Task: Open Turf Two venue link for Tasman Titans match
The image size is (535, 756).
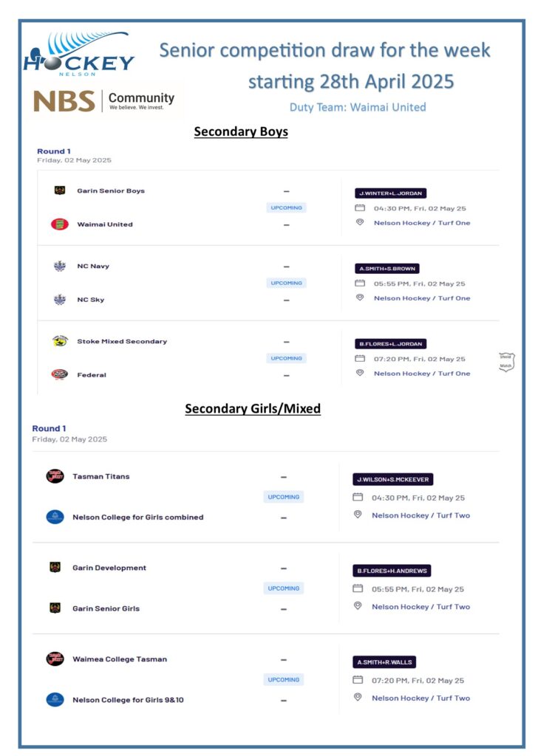Action: (x=420, y=515)
